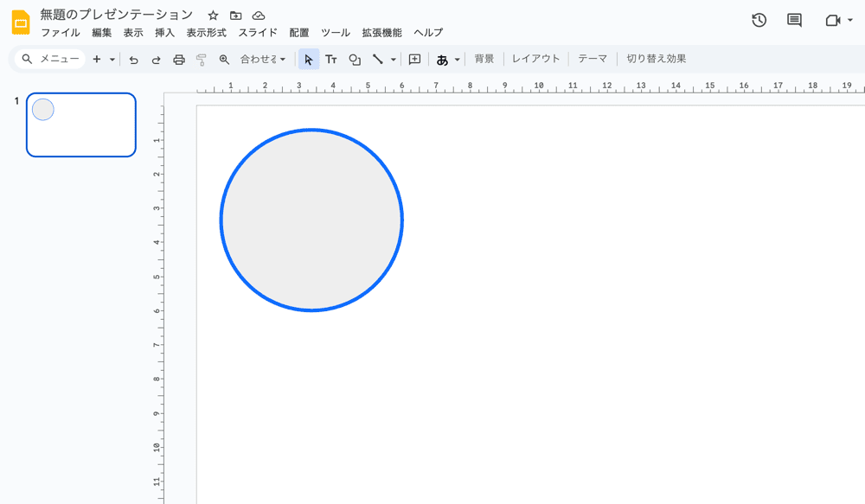The image size is (865, 504).
Task: Click the 無題のプレゼンテーション title
Action: tap(117, 15)
